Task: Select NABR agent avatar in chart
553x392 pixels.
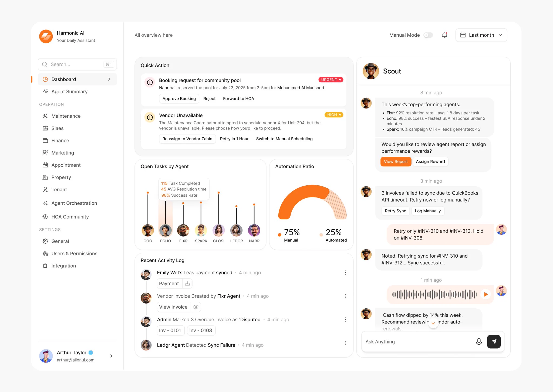Action: (x=254, y=230)
